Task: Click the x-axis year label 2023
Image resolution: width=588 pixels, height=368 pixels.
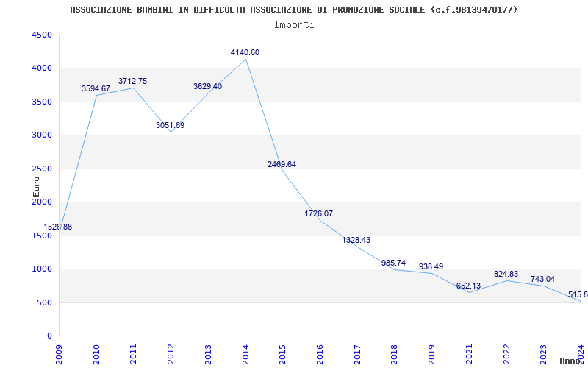Action: click(x=543, y=355)
